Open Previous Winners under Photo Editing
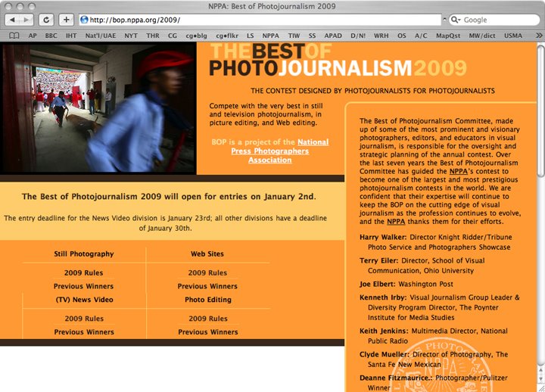Image resolution: width=545 pixels, height=392 pixels. [208, 332]
